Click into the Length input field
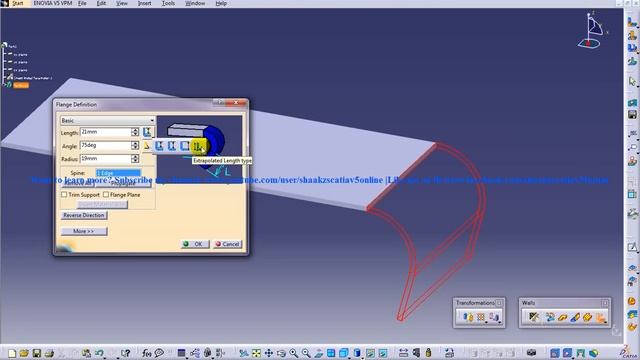The height and width of the screenshot is (360, 640). [106, 132]
